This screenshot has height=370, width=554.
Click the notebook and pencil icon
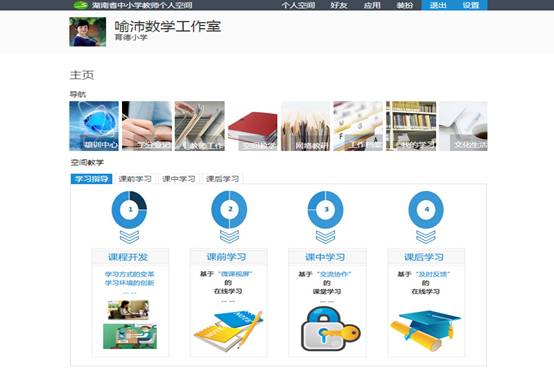pyautogui.click(x=228, y=331)
